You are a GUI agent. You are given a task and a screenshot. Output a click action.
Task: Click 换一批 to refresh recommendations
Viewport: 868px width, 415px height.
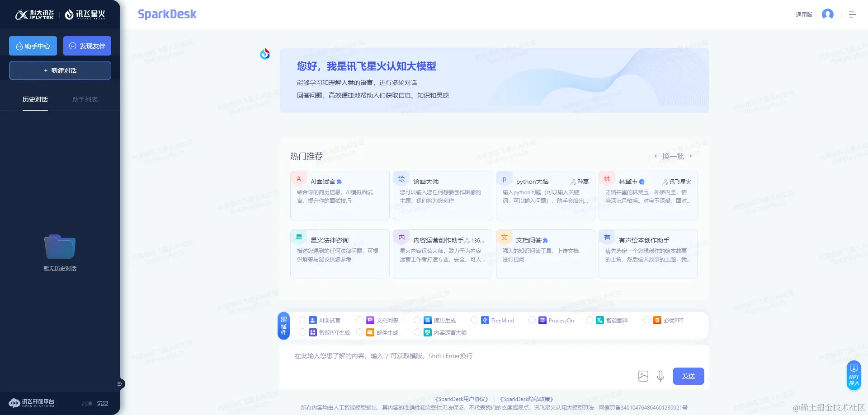pyautogui.click(x=673, y=156)
